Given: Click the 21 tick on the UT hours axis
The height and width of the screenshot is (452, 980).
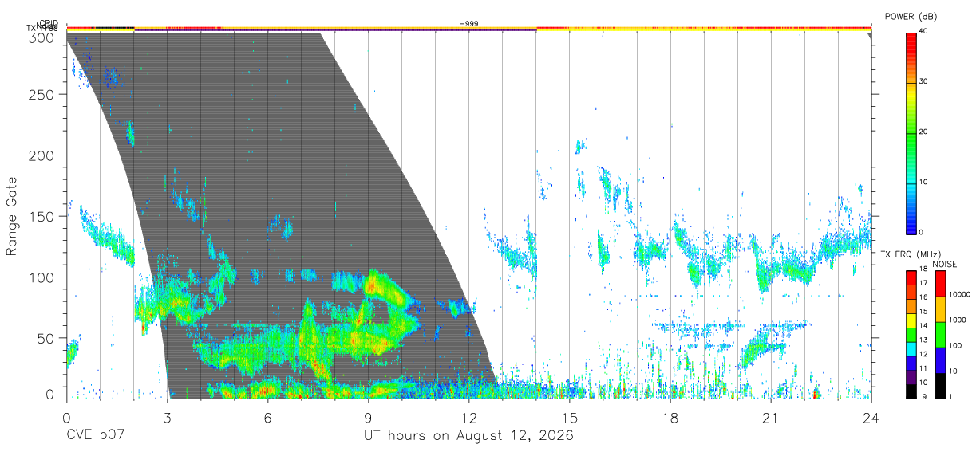Looking at the screenshot, I should (770, 417).
